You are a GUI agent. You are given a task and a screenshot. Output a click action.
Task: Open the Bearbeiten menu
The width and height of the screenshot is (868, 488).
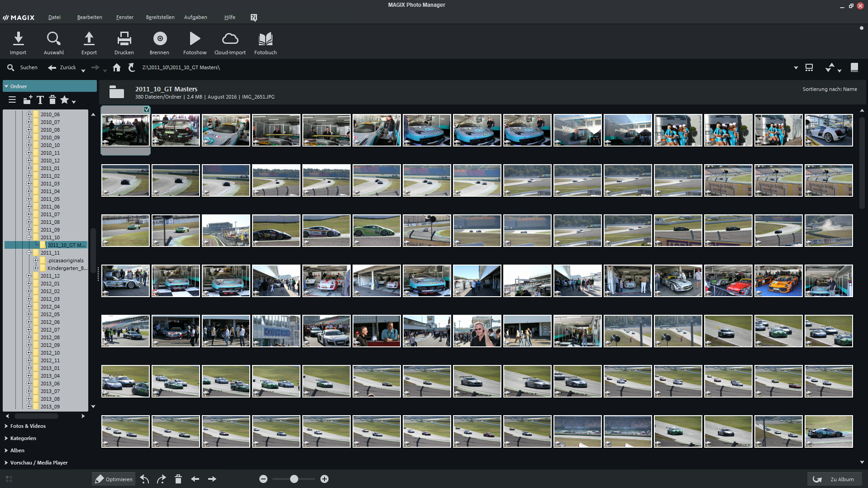pos(89,17)
